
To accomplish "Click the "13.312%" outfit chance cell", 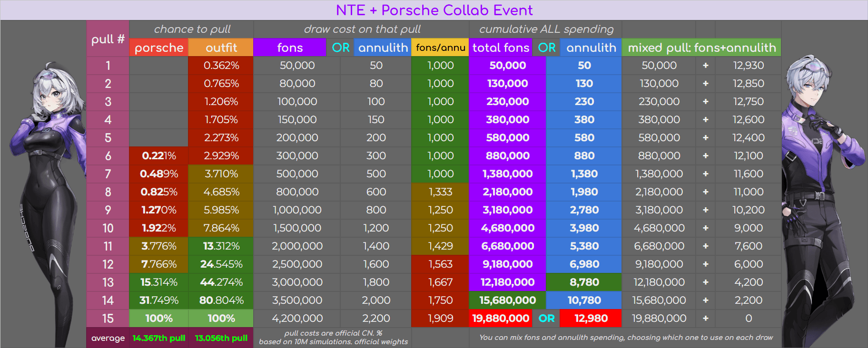I will coord(221,246).
